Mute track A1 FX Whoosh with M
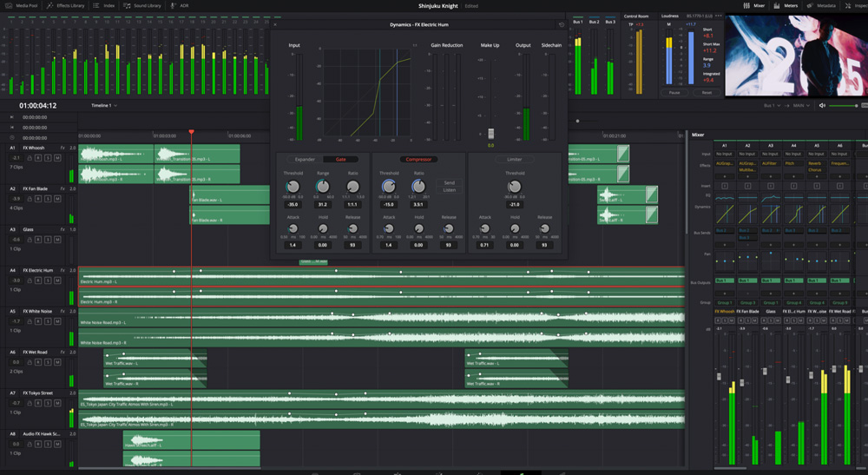The width and height of the screenshot is (868, 475). coord(57,158)
